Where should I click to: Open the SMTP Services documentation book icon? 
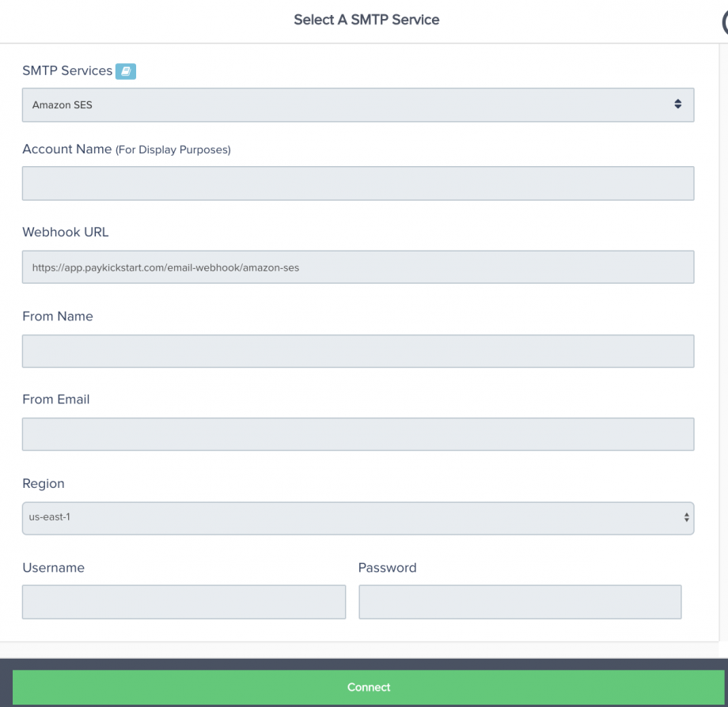125,71
